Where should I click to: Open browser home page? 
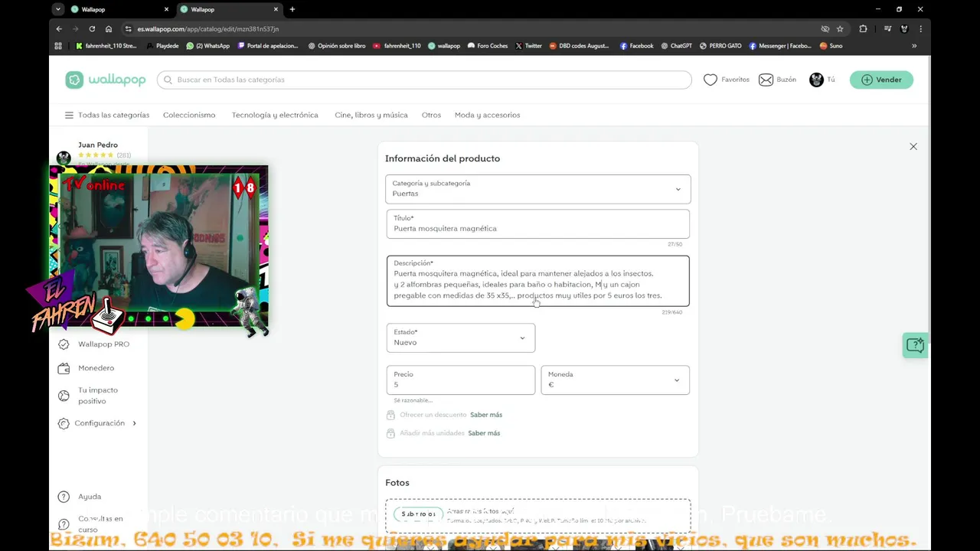(109, 29)
